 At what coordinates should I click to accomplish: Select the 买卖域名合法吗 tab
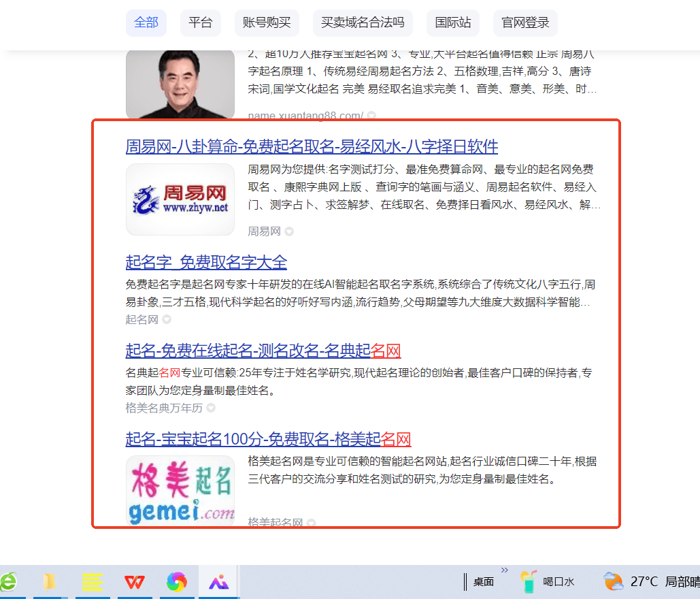(x=363, y=22)
